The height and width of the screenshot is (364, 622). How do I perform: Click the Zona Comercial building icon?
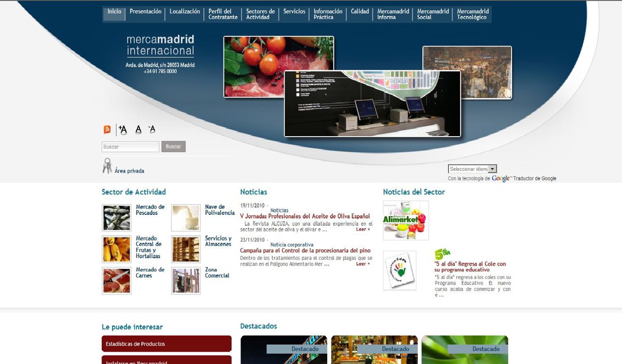(x=186, y=281)
